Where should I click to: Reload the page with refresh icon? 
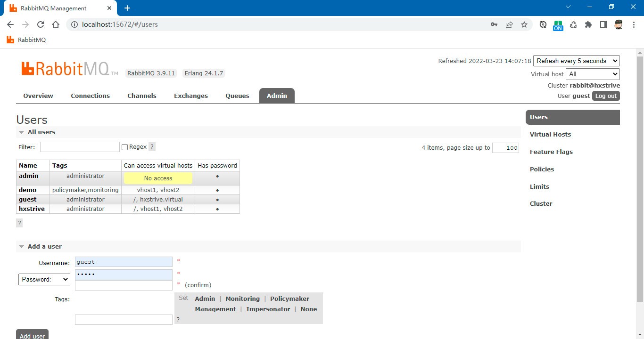[x=41, y=24]
